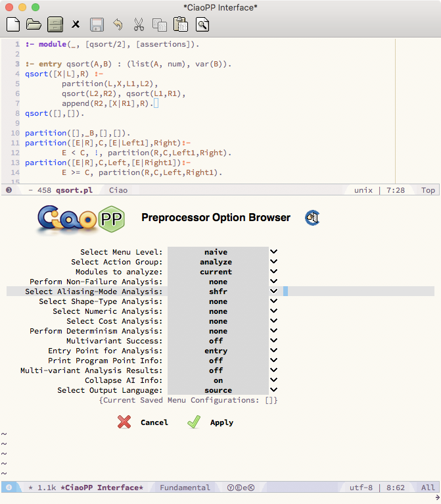The image size is (441, 504).
Task: Open the Select Action Group dropdown arrow
Action: (273, 262)
